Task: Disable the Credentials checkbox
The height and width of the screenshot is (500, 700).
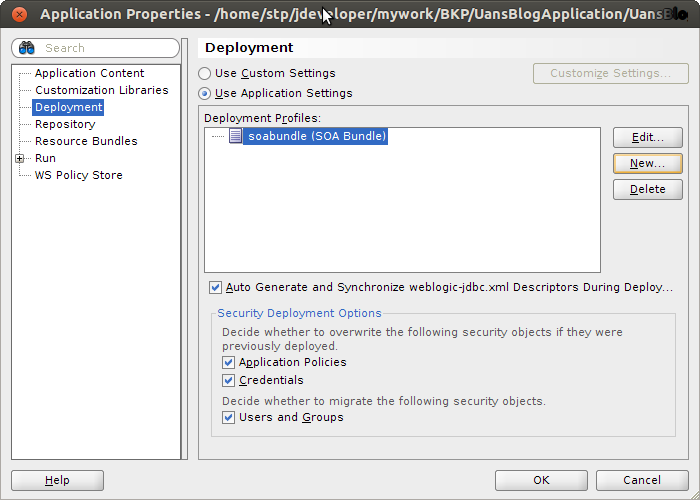Action: (229, 380)
